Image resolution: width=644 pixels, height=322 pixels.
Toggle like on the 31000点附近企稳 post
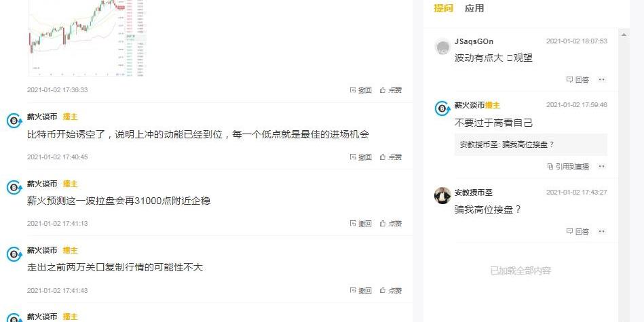pos(390,224)
